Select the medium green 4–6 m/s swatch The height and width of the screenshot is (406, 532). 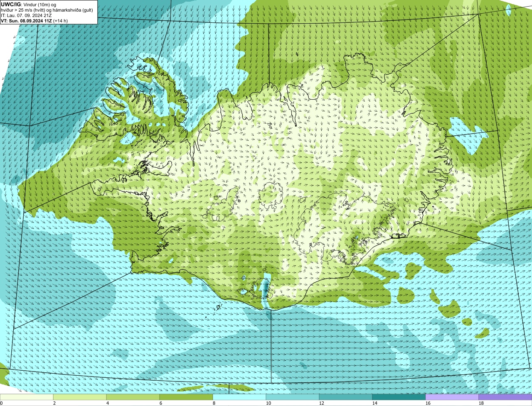coord(133,397)
